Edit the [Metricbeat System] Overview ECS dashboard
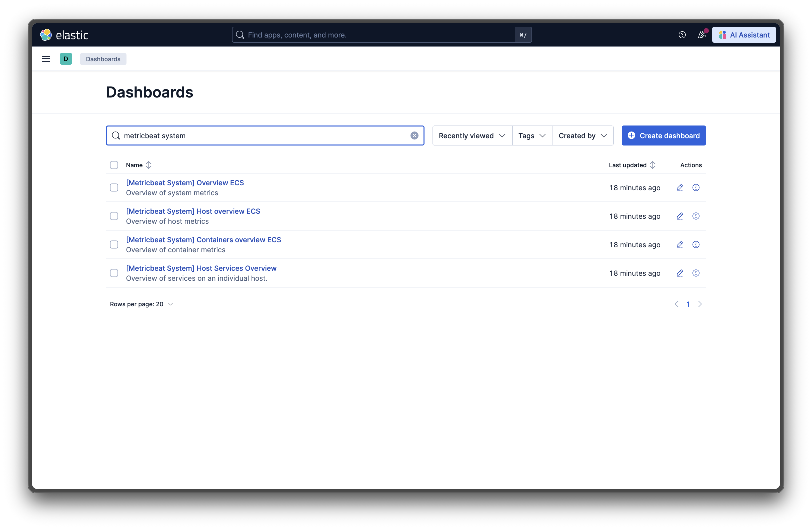 click(679, 187)
